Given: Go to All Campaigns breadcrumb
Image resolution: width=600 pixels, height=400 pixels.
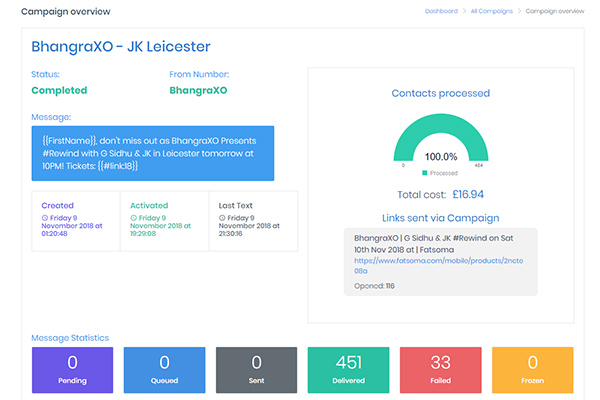Looking at the screenshot, I should [x=491, y=11].
